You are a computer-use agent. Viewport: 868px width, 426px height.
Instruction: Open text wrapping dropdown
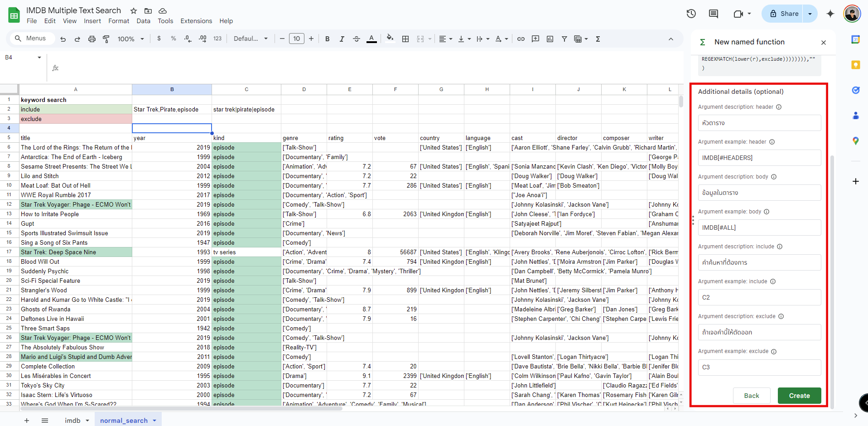(x=483, y=39)
